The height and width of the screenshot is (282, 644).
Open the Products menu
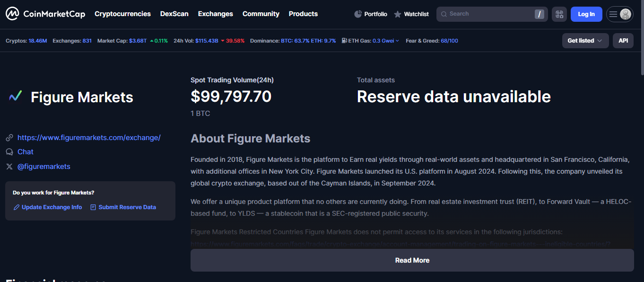303,14
